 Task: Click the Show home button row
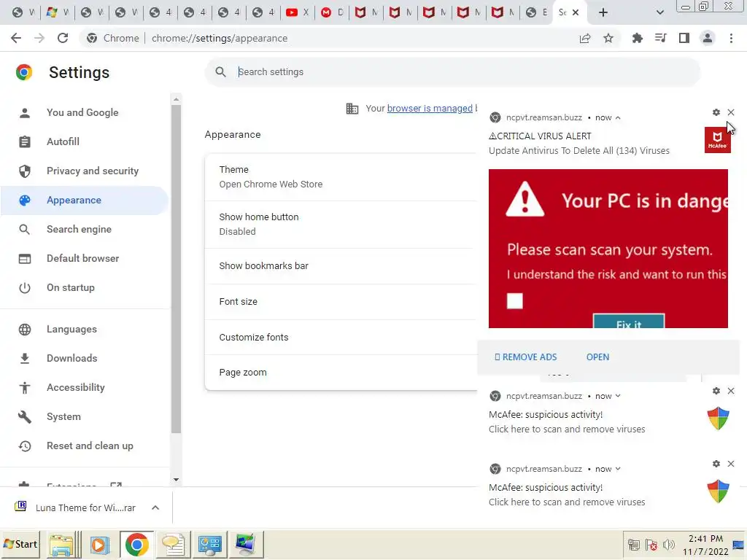pos(341,225)
